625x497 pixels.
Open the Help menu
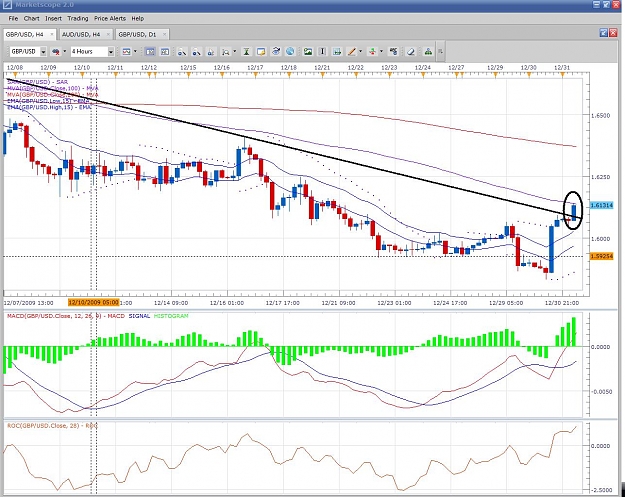click(x=138, y=18)
